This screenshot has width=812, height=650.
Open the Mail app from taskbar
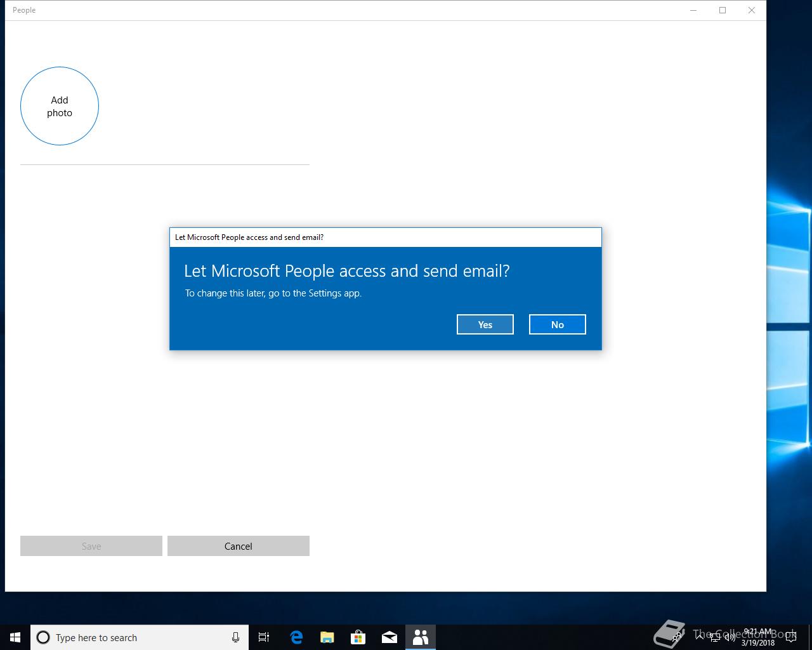click(390, 637)
